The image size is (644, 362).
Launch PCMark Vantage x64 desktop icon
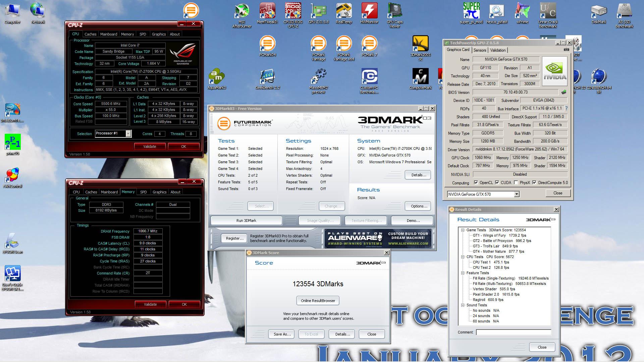(344, 48)
